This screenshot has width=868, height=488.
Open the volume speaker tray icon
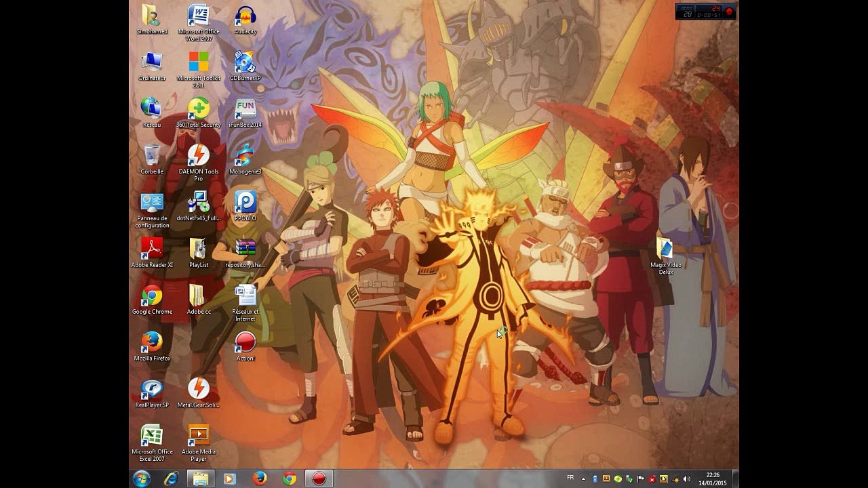pos(686,479)
